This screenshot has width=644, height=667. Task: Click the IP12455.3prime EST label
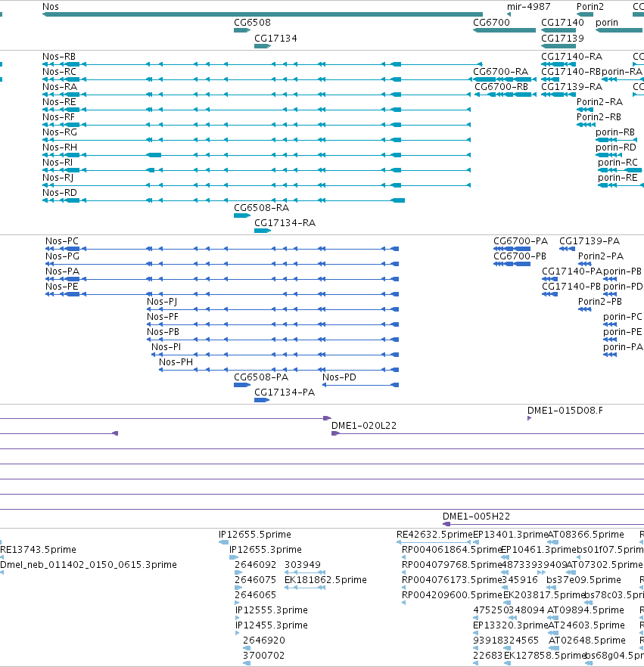272,625
